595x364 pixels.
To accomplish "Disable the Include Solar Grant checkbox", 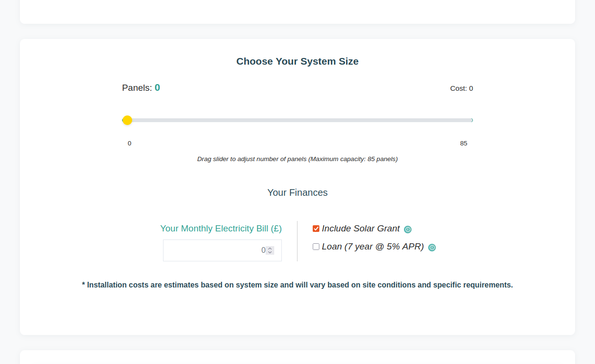I will point(316,228).
